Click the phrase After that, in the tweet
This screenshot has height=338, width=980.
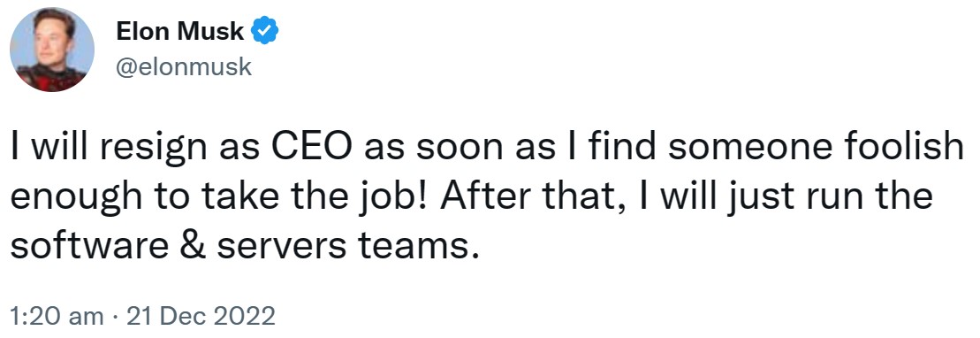535,196
